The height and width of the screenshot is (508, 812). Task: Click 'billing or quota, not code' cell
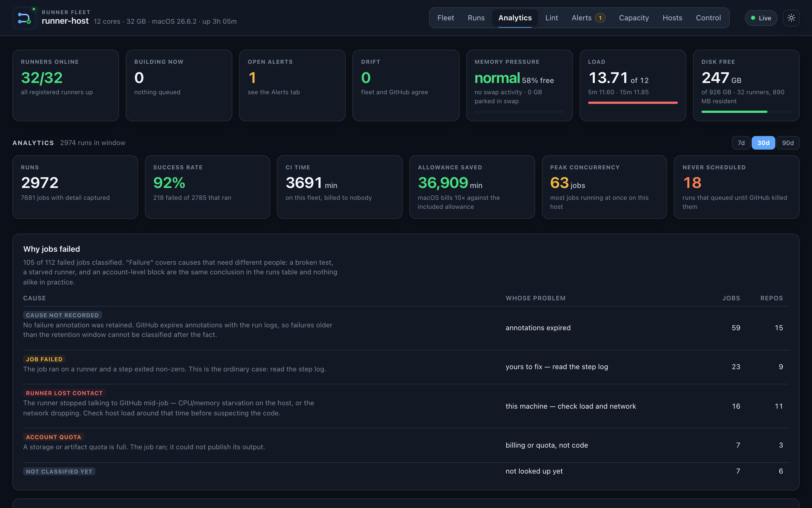pos(547,445)
